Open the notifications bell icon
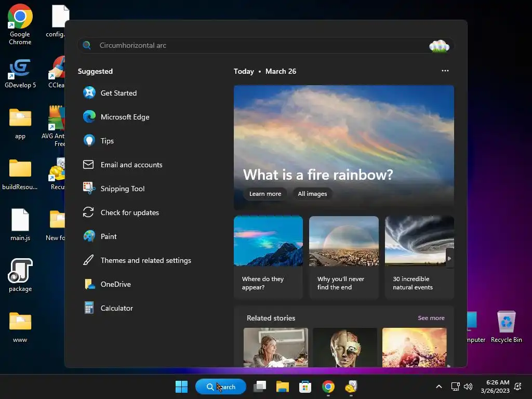532x399 pixels. coord(518,387)
